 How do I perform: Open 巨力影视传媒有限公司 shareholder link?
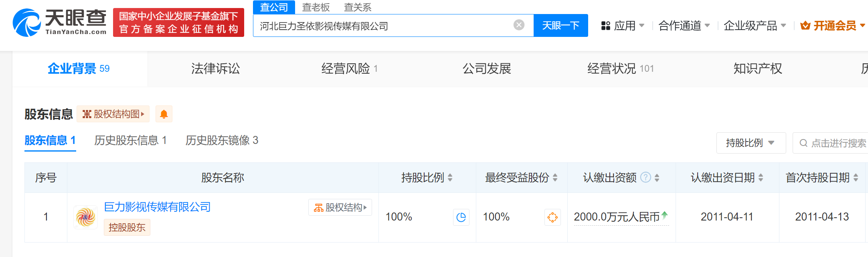point(157,207)
